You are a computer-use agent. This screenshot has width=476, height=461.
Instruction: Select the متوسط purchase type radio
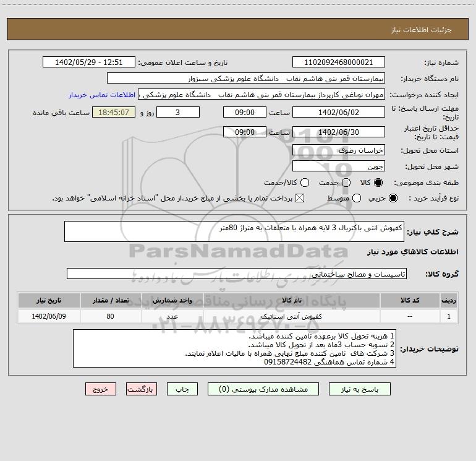(x=357, y=198)
